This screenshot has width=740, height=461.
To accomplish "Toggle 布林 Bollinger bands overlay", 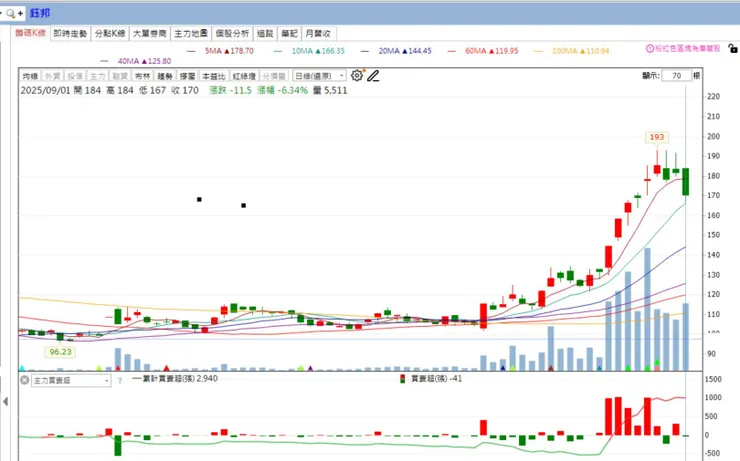I will (142, 76).
